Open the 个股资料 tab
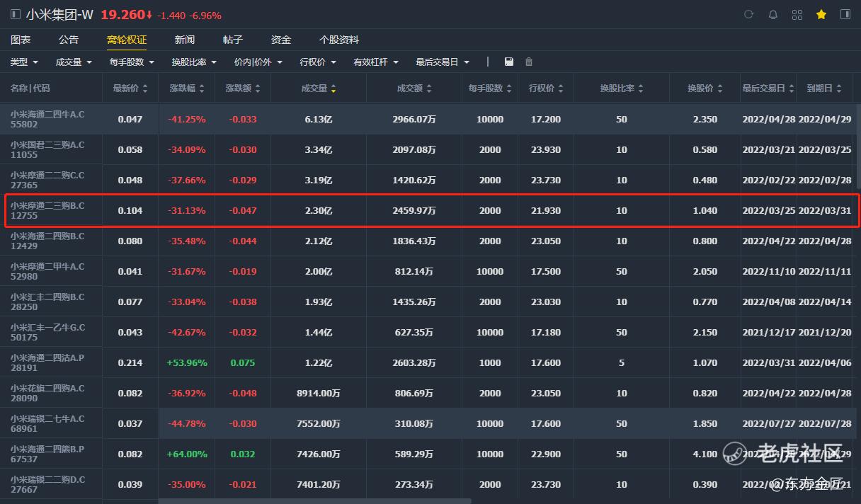Screen dimensions: 861x504 [339, 40]
